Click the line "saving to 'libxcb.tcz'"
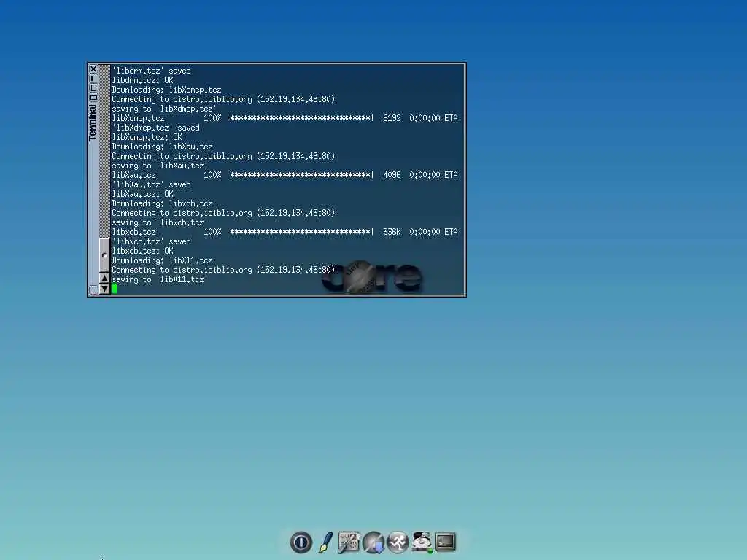Screen dimensions: 747x560 [x=160, y=222]
